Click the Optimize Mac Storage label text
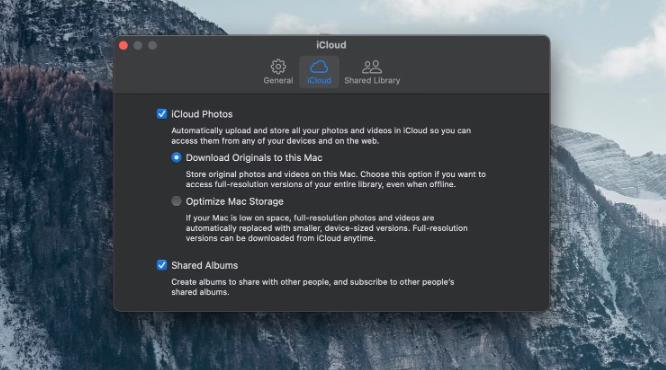Viewport: 666px width, 370px height. 234,201
